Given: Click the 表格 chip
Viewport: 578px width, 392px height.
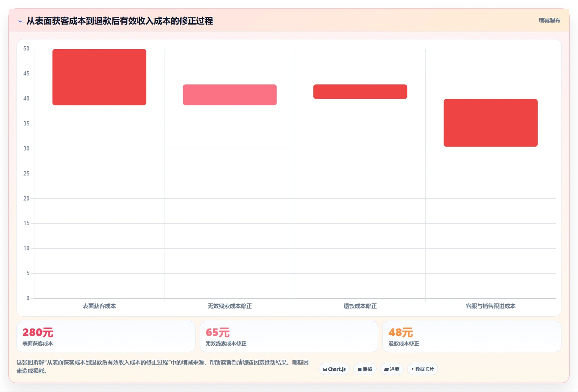Looking at the screenshot, I should pyautogui.click(x=365, y=369).
